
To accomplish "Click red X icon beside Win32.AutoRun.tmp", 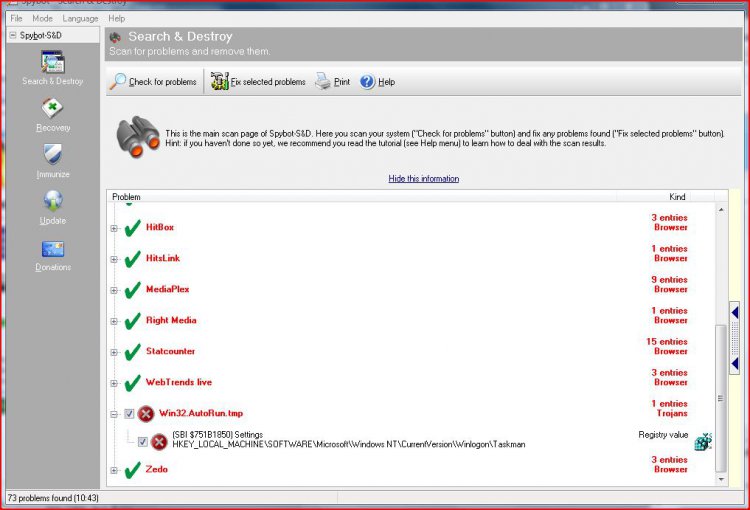I will [146, 414].
